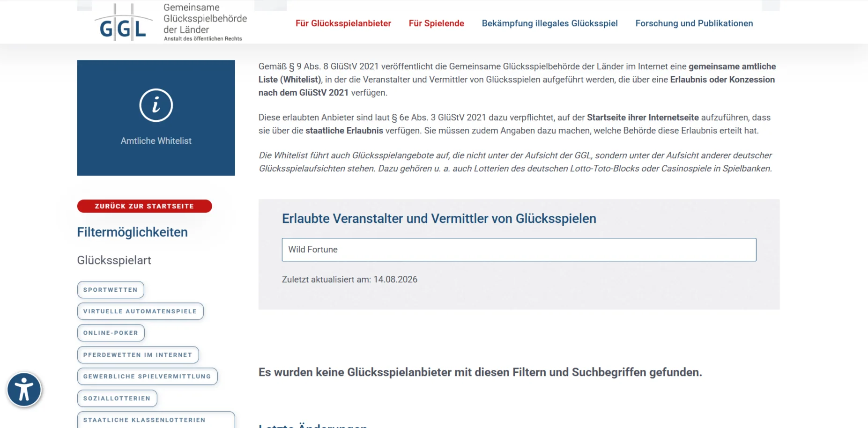Screen dimensions: 868x428
Task: Toggle Pferdewetten im Internet filter
Action: pos(138,355)
